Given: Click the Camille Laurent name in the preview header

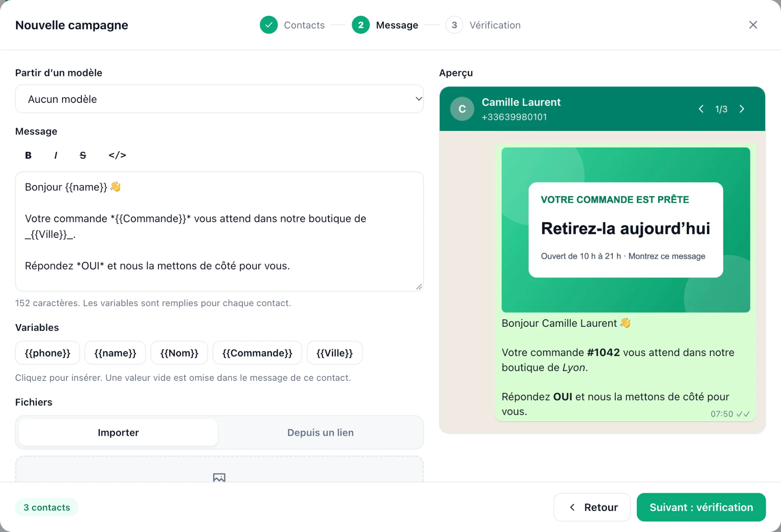Looking at the screenshot, I should point(521,102).
